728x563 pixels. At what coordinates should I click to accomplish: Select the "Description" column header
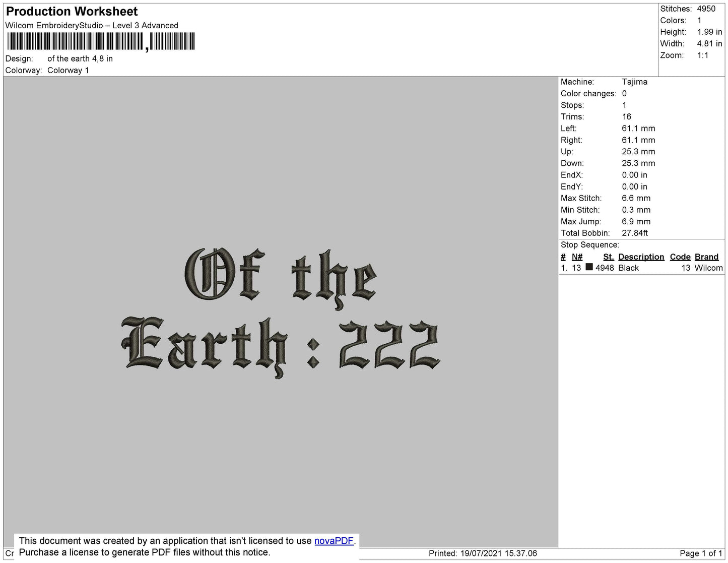pyautogui.click(x=641, y=257)
